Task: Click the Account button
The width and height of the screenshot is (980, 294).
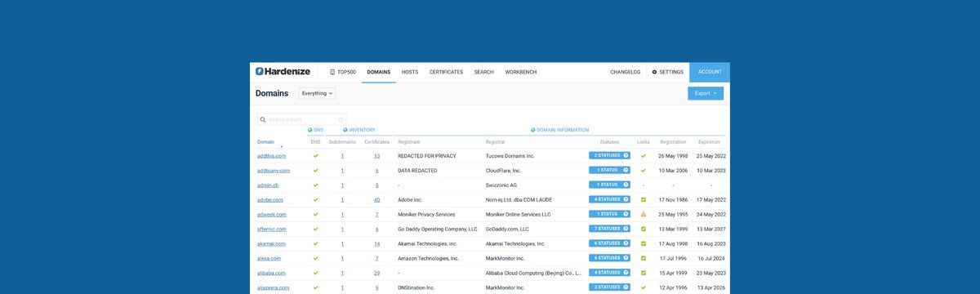Action: (710, 72)
